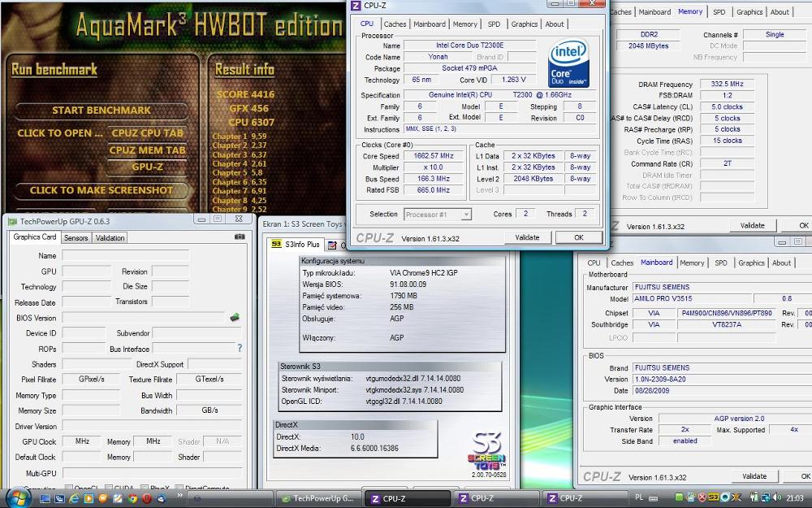Toggle the CUDA checkbox in GPU-Z
812x508 pixels.
[109, 488]
